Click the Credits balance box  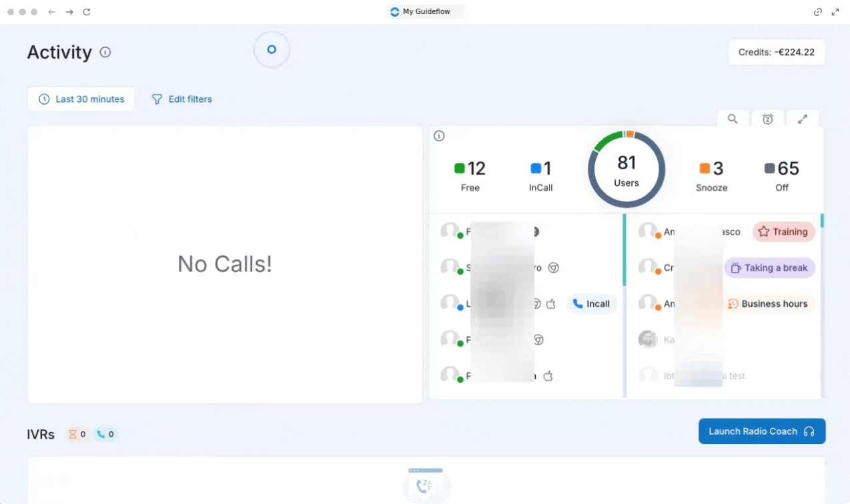(x=776, y=52)
